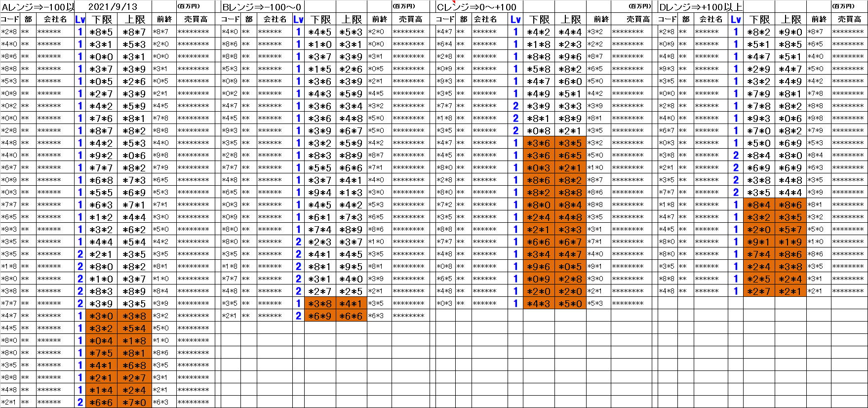
Task: Click (百万円) unit label in D range table
Action: click(x=843, y=6)
